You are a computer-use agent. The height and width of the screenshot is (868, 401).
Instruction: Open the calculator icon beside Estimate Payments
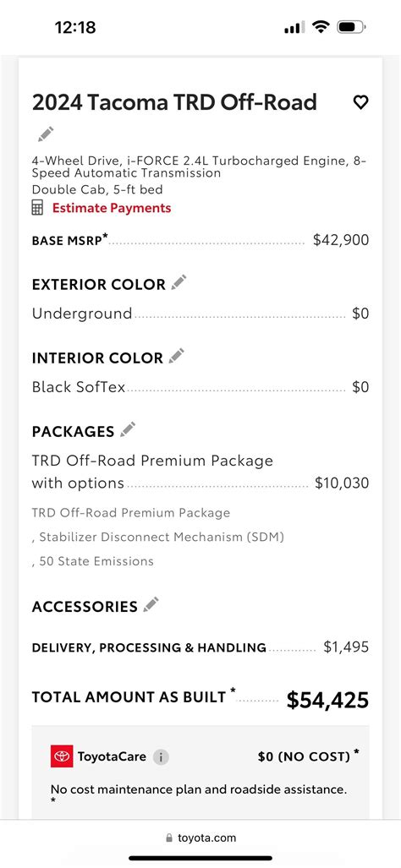(38, 208)
